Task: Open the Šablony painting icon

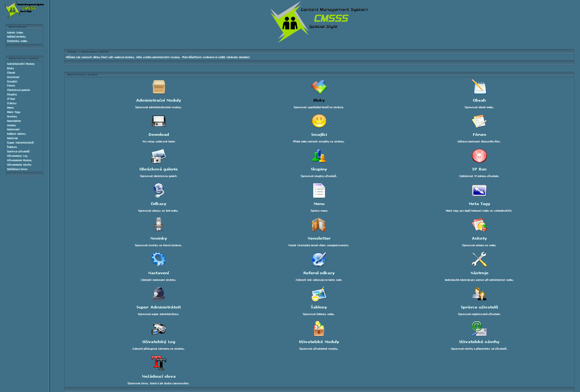Action: 319,294
